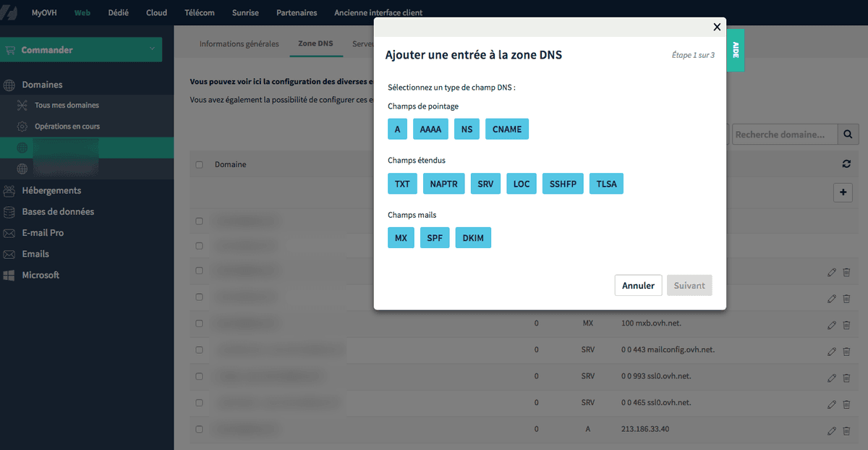
Task: Check the Domaine header select-all checkbox
Action: [199, 164]
